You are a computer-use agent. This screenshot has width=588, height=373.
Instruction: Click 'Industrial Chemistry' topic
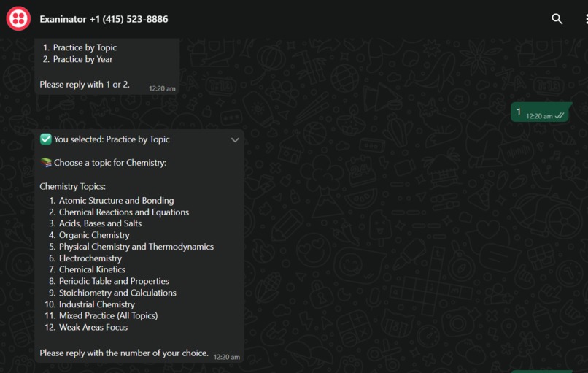[x=97, y=304]
